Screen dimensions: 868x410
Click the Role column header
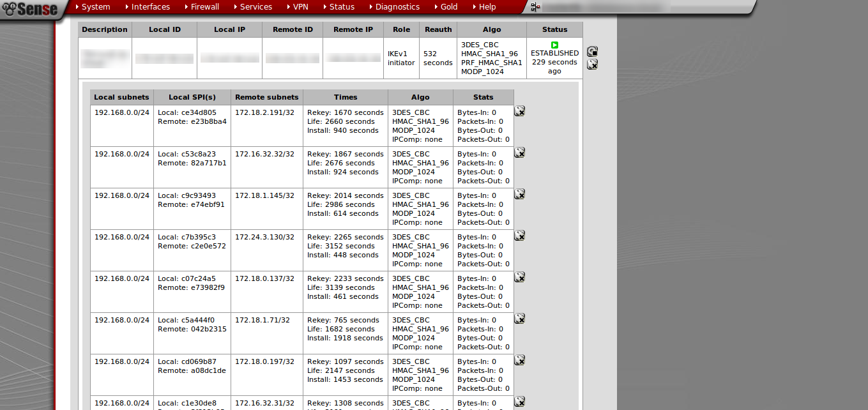point(402,29)
